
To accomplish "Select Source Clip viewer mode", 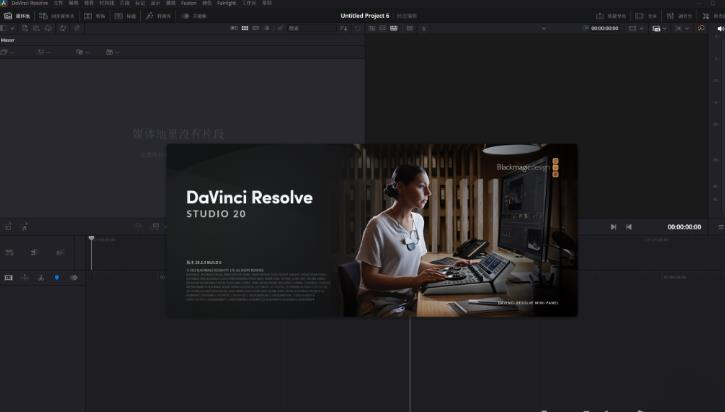I will point(372,28).
